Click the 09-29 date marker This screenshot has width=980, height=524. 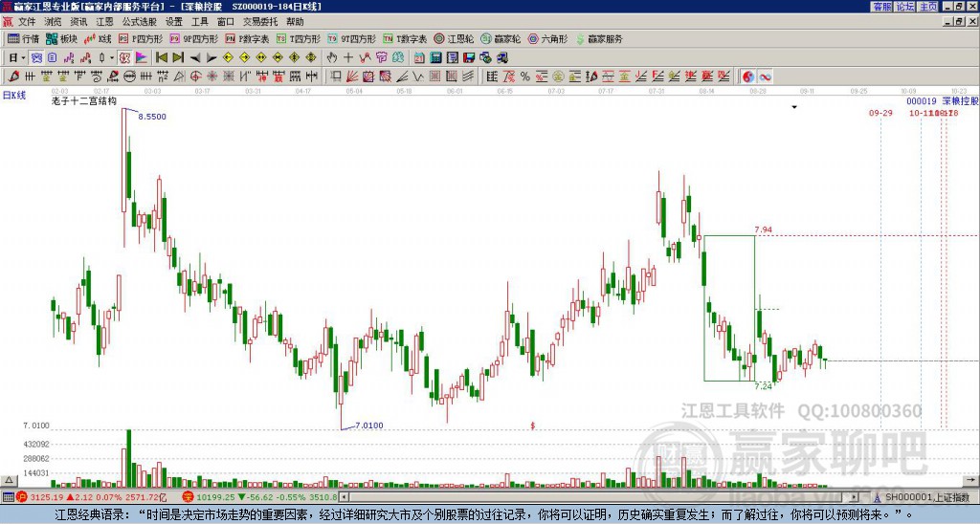coord(880,113)
